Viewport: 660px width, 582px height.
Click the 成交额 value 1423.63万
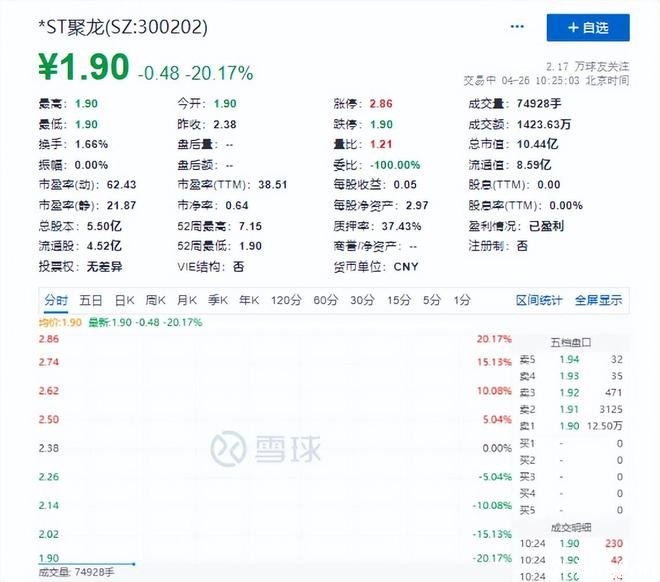point(544,125)
